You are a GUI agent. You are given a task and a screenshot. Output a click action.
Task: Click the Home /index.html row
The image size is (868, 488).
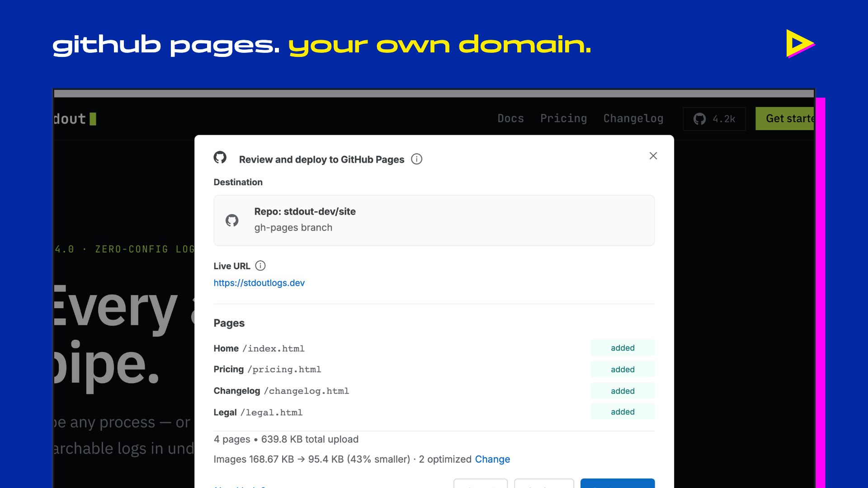(434, 348)
